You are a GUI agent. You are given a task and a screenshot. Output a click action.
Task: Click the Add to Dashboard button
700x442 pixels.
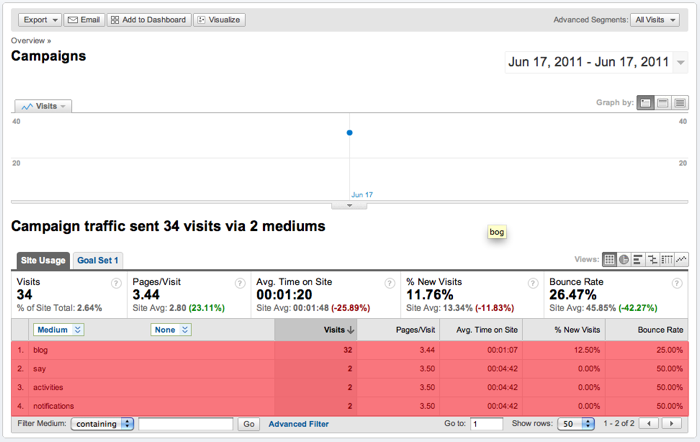pos(148,19)
